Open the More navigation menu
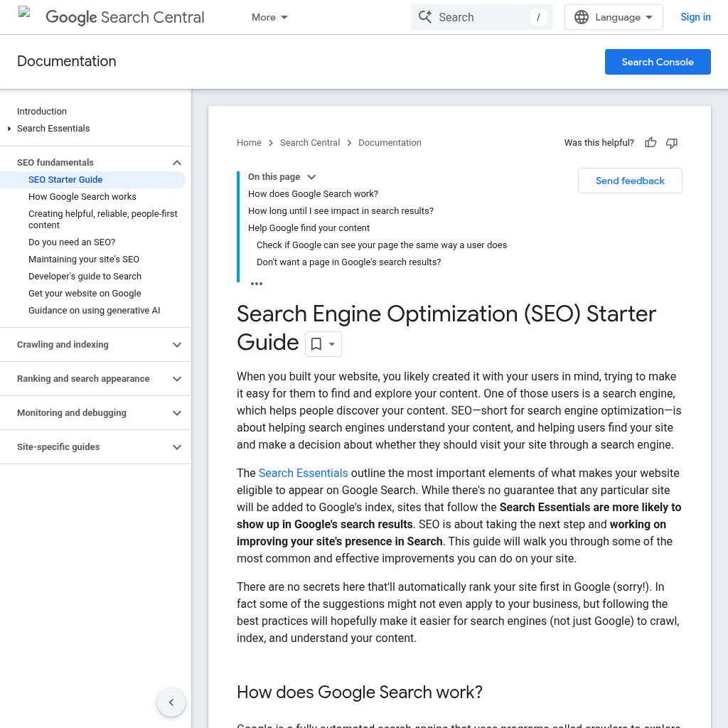Image resolution: width=728 pixels, height=728 pixels. (x=269, y=17)
